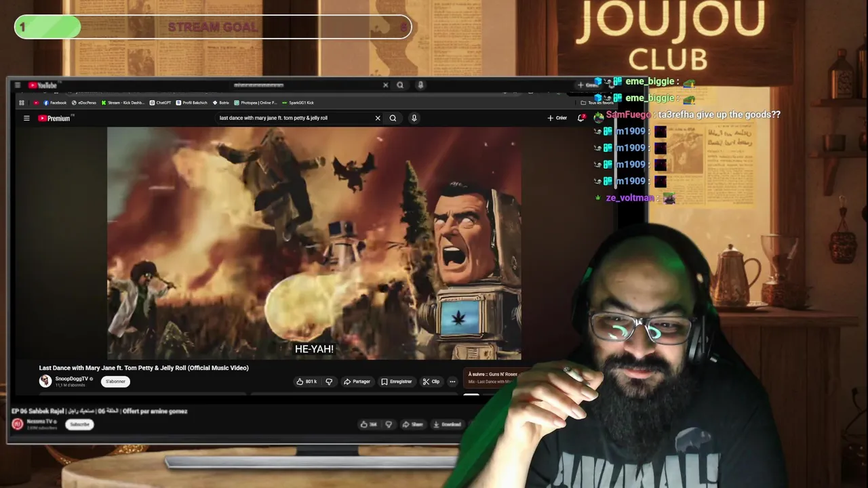The image size is (868, 488).
Task: Dislike the Snoop Dogg video
Action: (329, 382)
